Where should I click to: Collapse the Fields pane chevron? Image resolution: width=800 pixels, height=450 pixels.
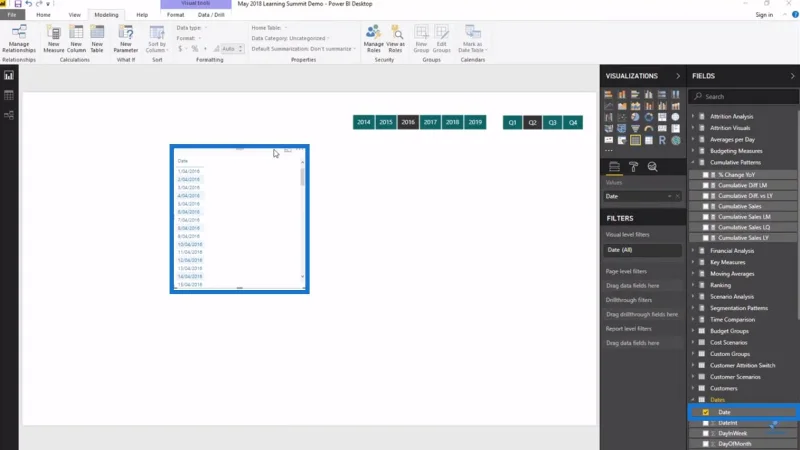(x=792, y=76)
